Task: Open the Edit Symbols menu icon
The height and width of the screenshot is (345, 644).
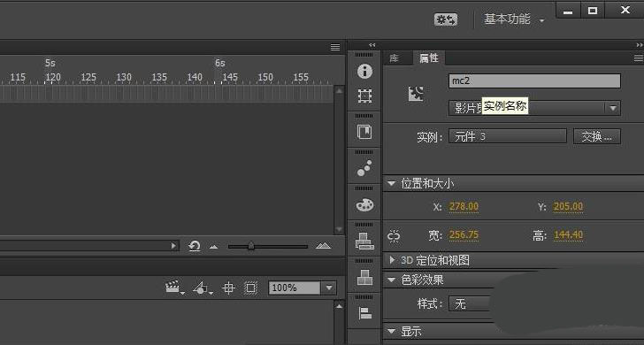Action: pos(203,287)
